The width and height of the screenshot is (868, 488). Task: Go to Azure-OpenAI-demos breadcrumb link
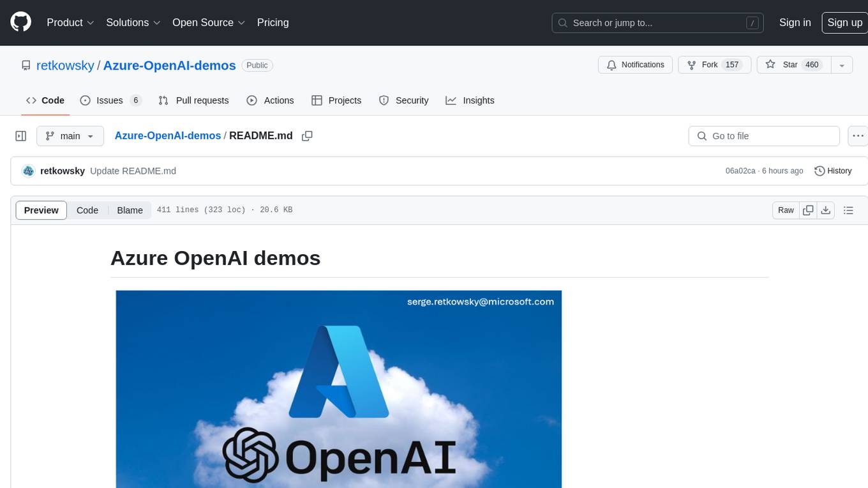click(168, 136)
